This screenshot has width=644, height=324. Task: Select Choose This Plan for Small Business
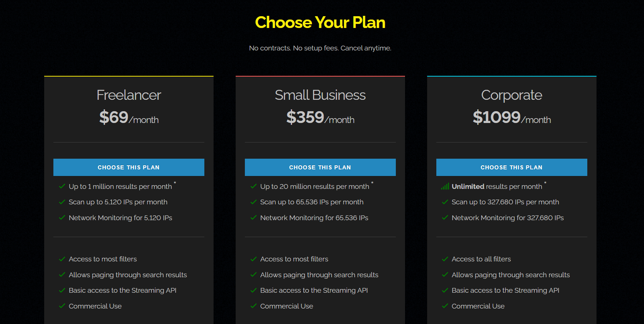click(320, 167)
